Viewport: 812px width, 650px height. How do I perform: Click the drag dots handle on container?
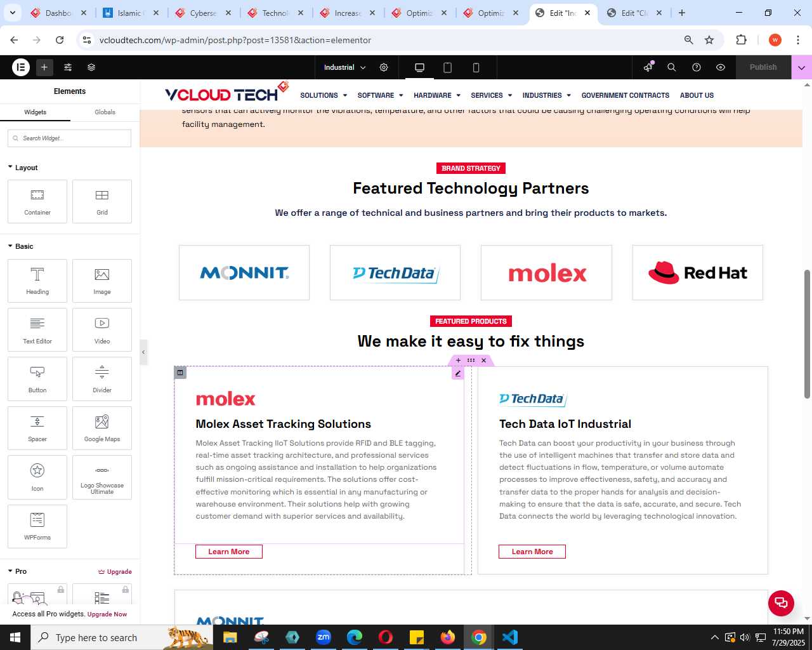coord(471,361)
